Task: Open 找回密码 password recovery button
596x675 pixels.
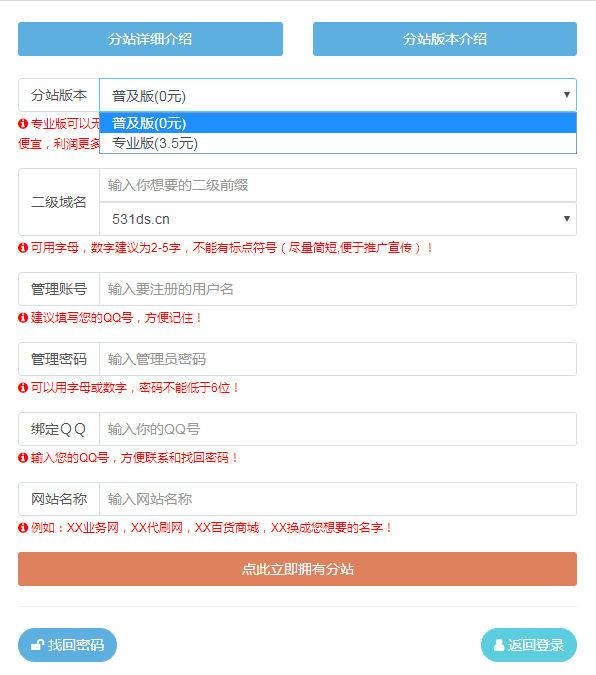Action: 68,645
